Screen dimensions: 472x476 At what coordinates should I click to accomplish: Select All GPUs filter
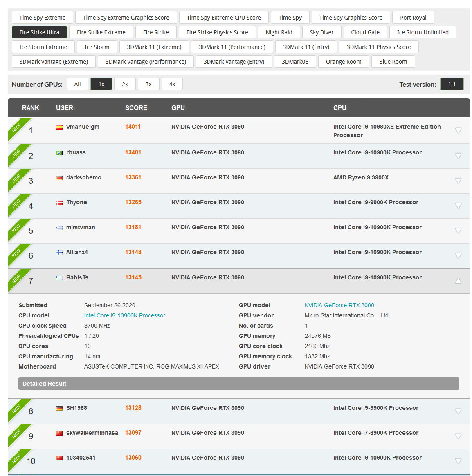[77, 84]
